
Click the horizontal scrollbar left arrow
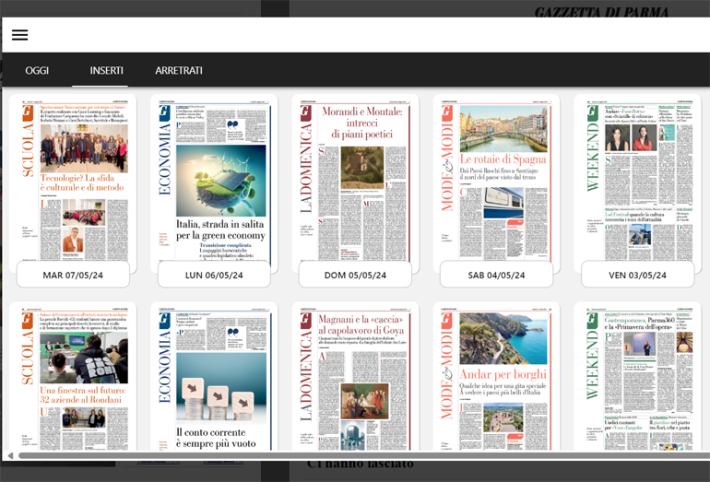(10, 456)
